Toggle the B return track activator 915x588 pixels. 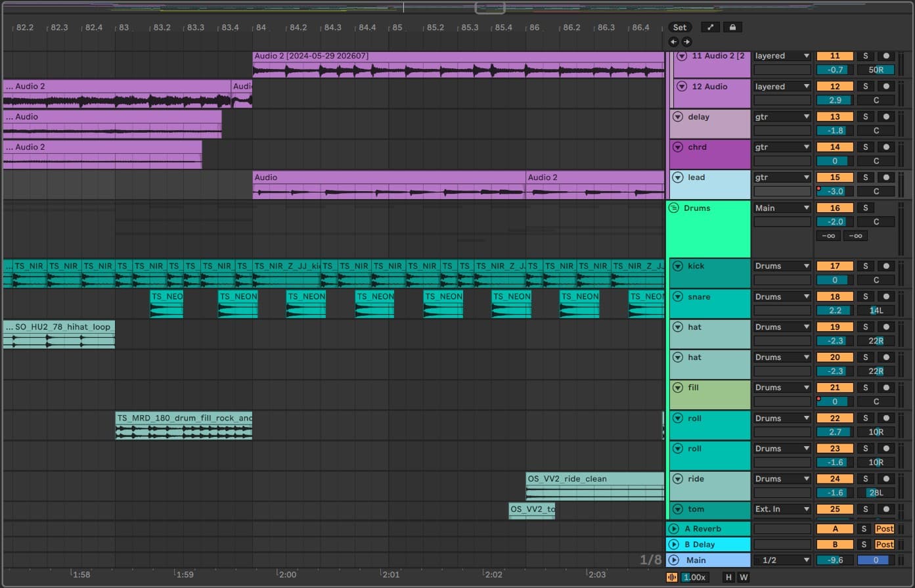(x=835, y=544)
